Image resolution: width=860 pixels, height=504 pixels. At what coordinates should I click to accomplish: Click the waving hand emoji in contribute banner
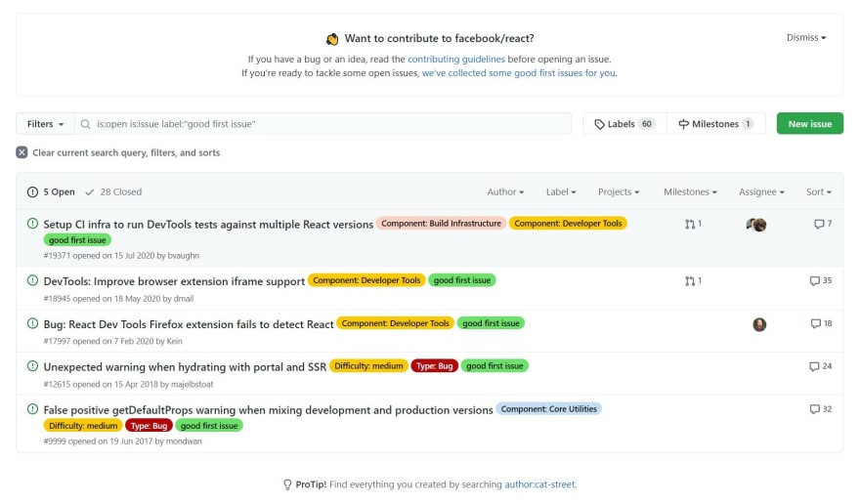coord(332,39)
